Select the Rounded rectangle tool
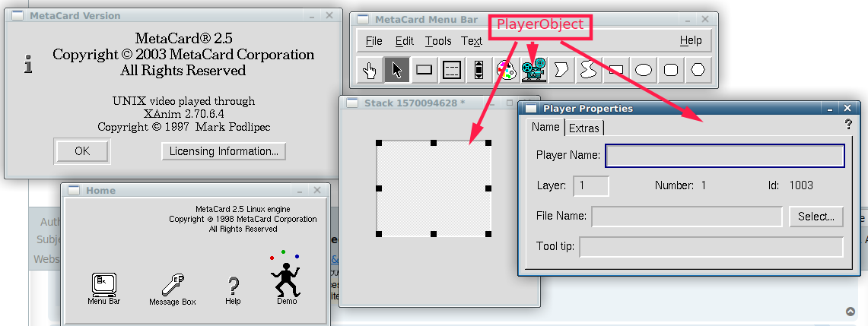This screenshot has width=868, height=326. (671, 70)
